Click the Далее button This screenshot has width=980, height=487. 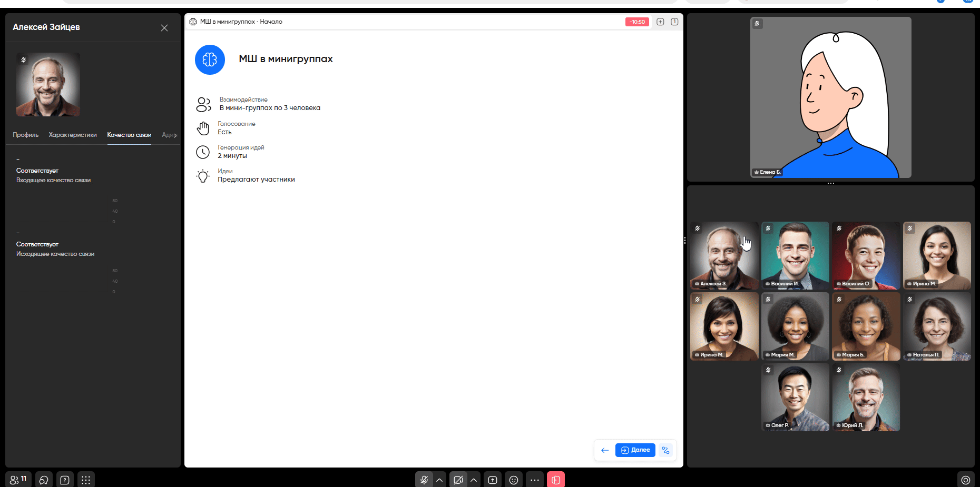tap(635, 450)
